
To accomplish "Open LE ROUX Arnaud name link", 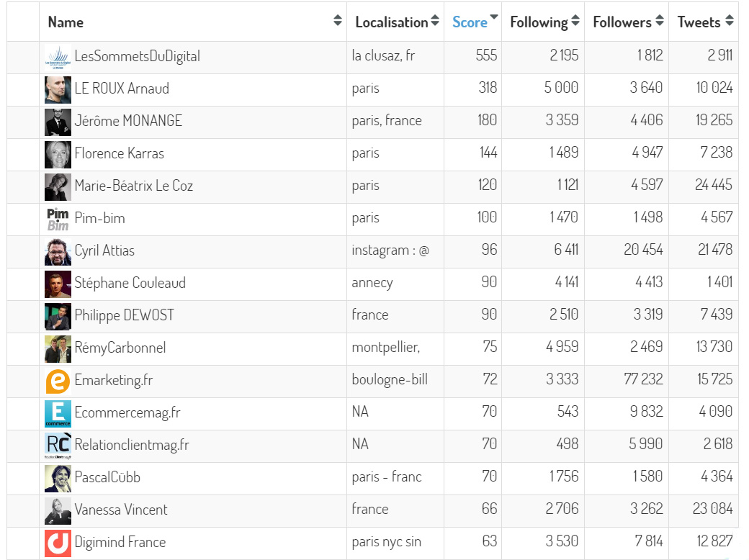I will point(122,89).
